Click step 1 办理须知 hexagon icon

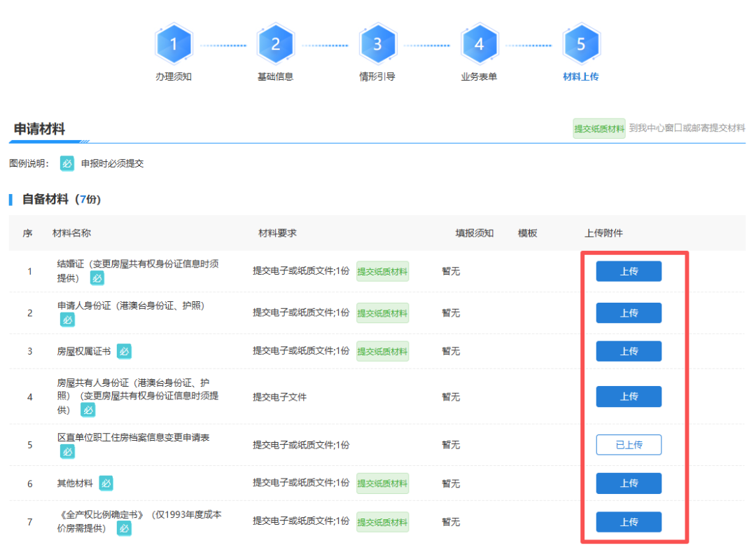[x=174, y=44]
